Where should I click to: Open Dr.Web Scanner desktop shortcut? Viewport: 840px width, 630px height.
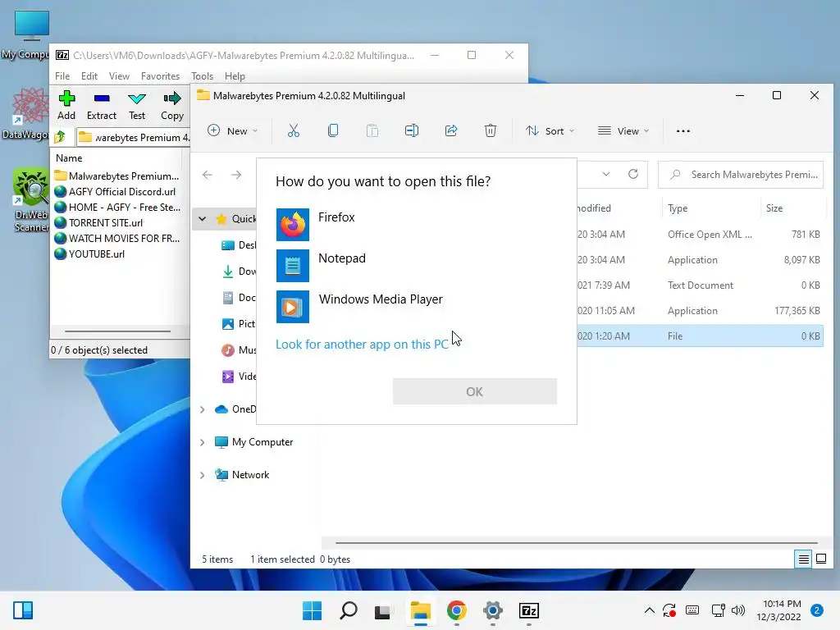(30, 200)
